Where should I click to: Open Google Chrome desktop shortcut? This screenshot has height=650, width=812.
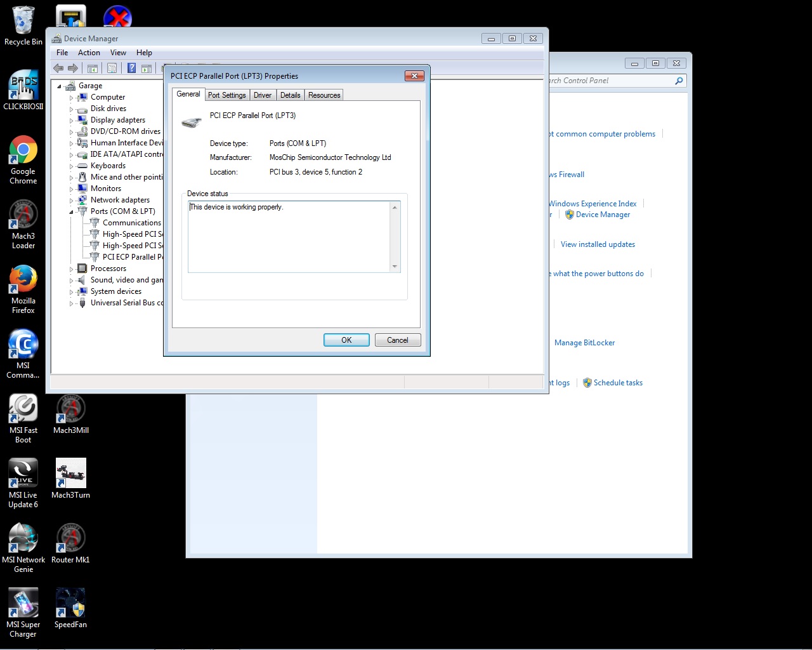pos(23,151)
